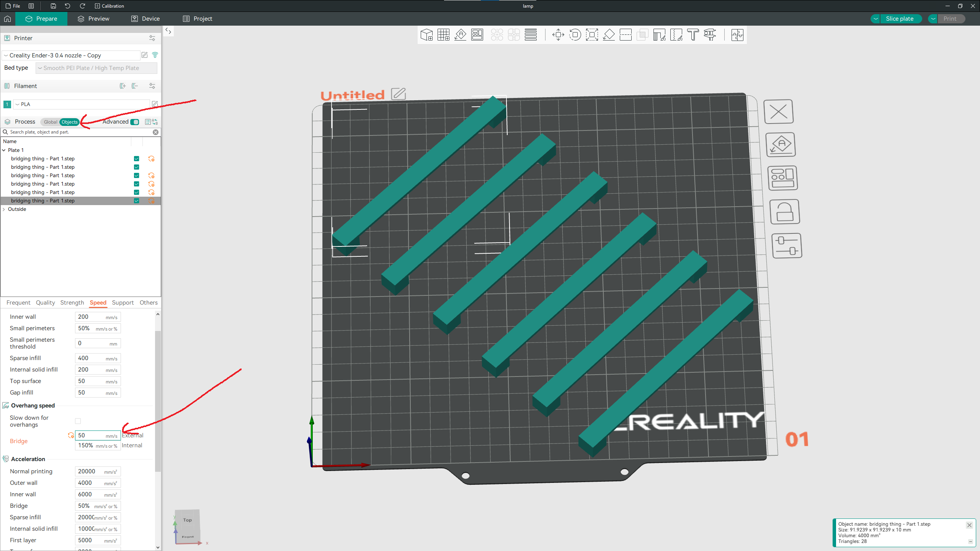980x551 pixels.
Task: Switch process scope to Global
Action: 51,122
